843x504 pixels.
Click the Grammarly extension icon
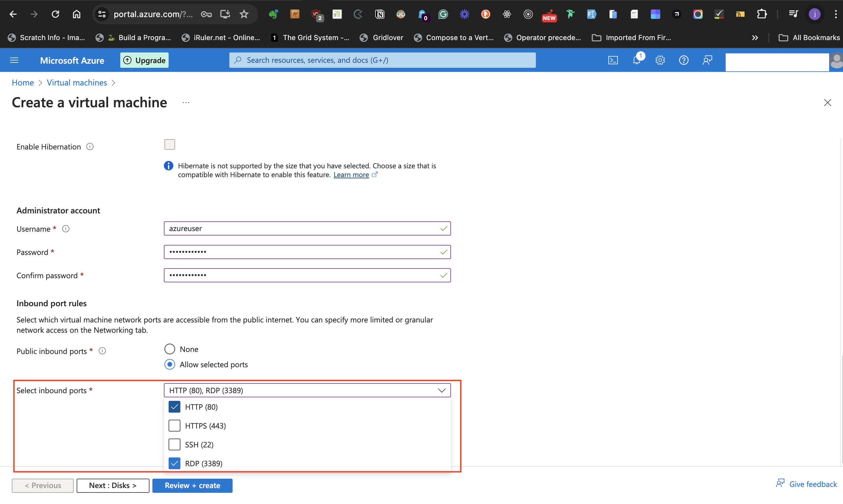click(443, 14)
